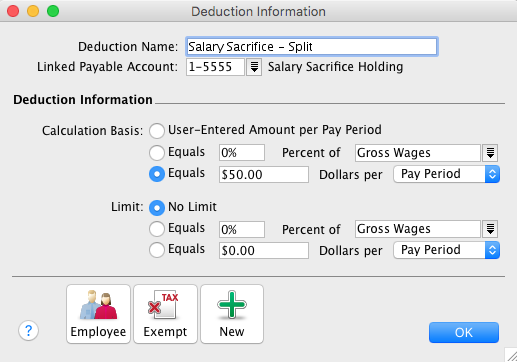Open help with the question mark icon

[x=28, y=331]
